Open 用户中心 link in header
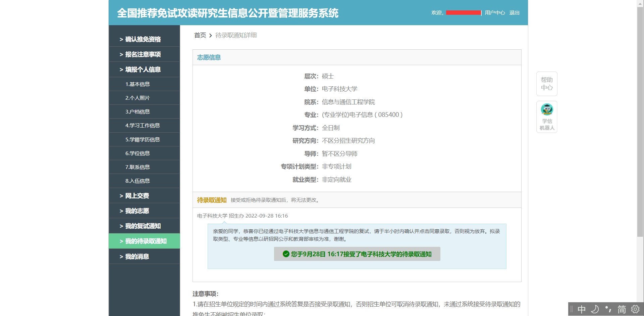The image size is (644, 316). tap(495, 13)
